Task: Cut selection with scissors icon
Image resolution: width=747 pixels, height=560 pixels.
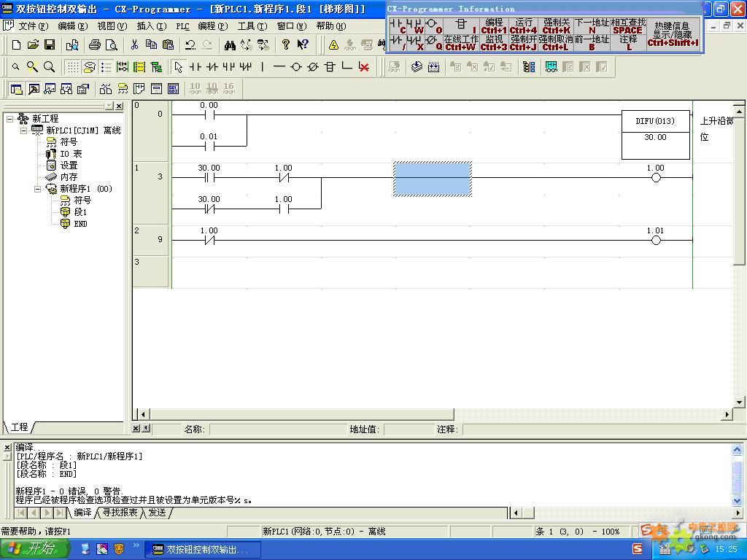Action: pos(134,44)
